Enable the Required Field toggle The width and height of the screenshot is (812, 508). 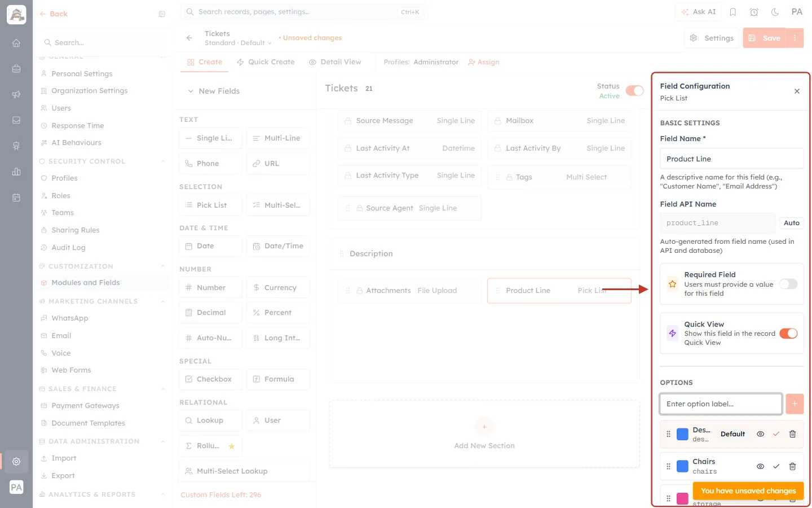pyautogui.click(x=788, y=284)
